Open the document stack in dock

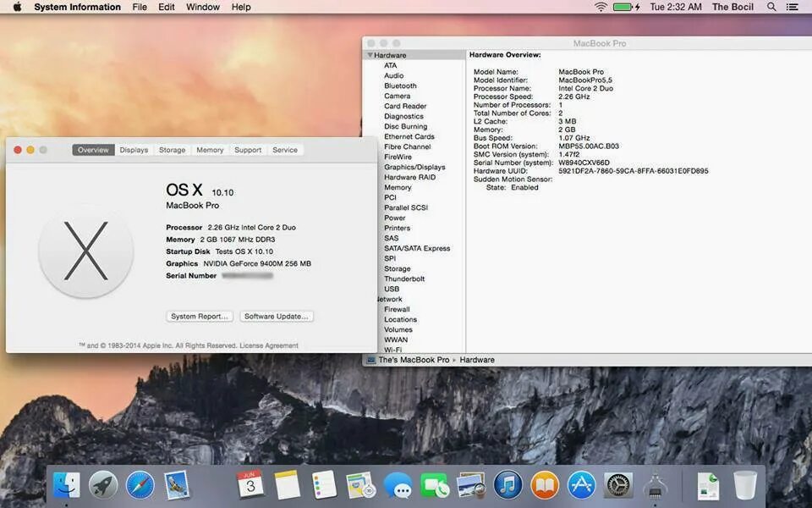coord(708,486)
